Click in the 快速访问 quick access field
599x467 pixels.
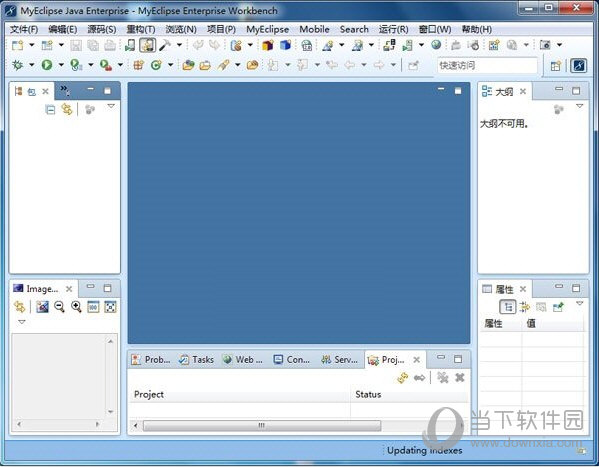click(487, 66)
